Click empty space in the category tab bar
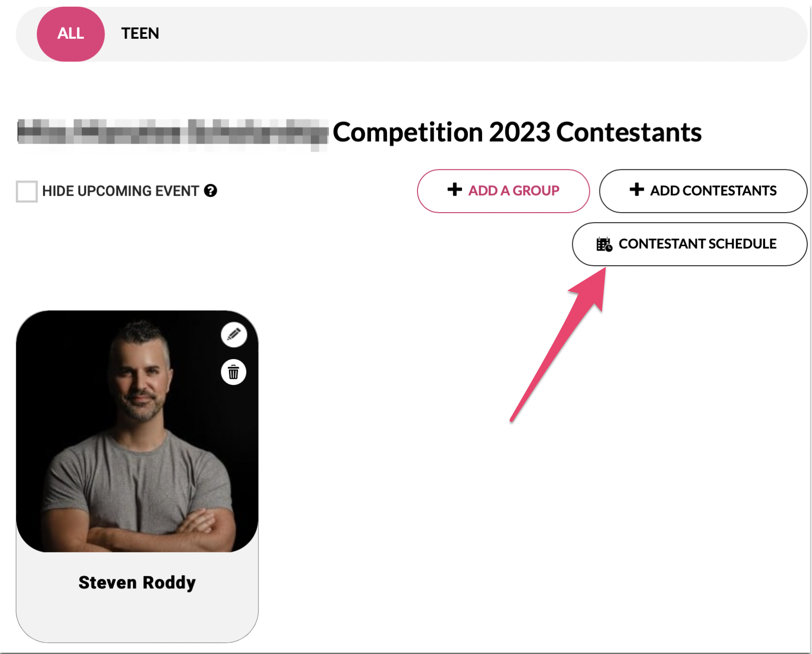Image resolution: width=812 pixels, height=654 pixels. click(479, 34)
